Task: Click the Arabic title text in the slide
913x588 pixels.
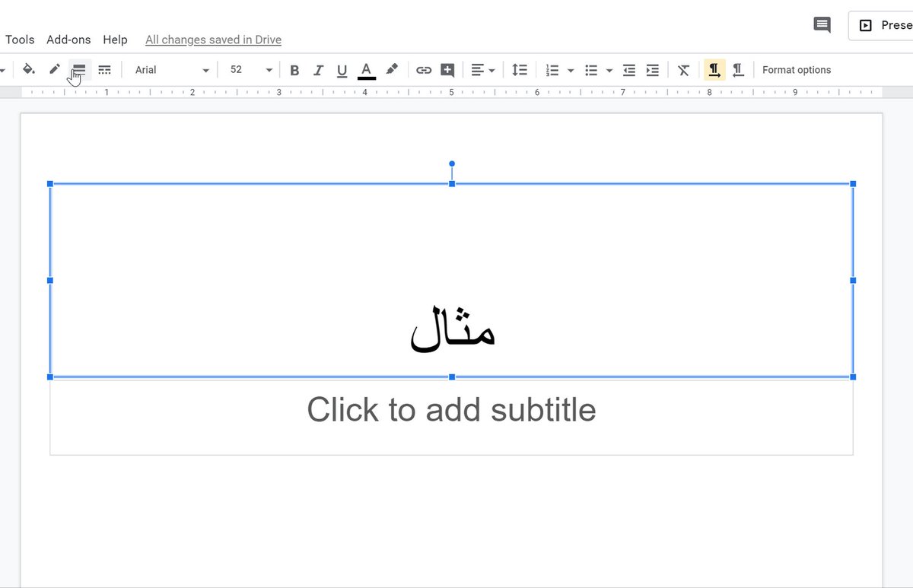Action: 453,329
